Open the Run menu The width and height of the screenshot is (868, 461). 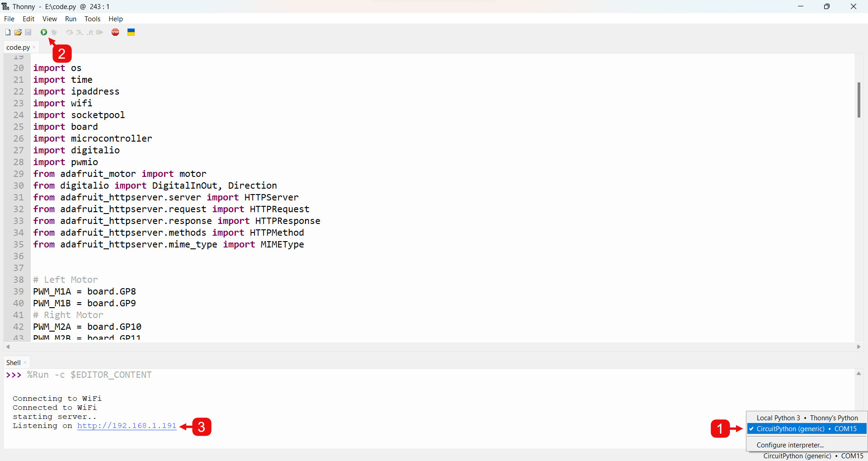71,19
